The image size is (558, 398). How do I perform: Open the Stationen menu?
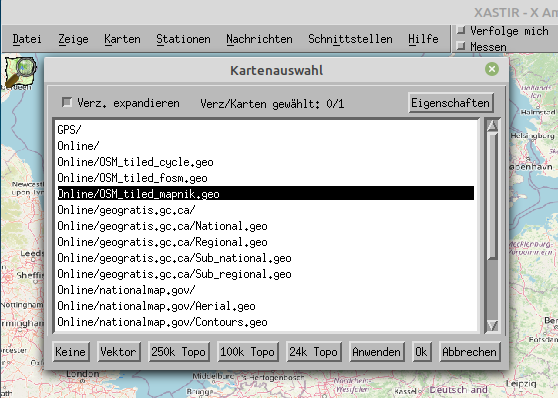183,39
